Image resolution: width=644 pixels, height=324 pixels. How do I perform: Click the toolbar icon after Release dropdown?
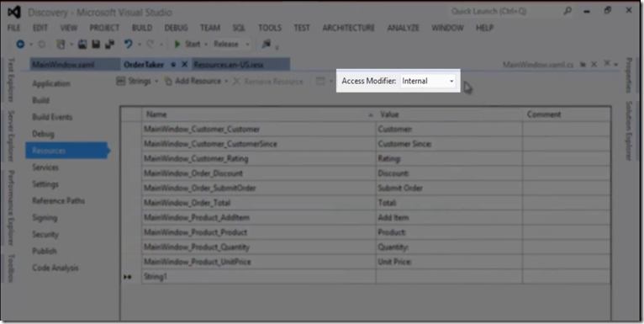(x=267, y=44)
